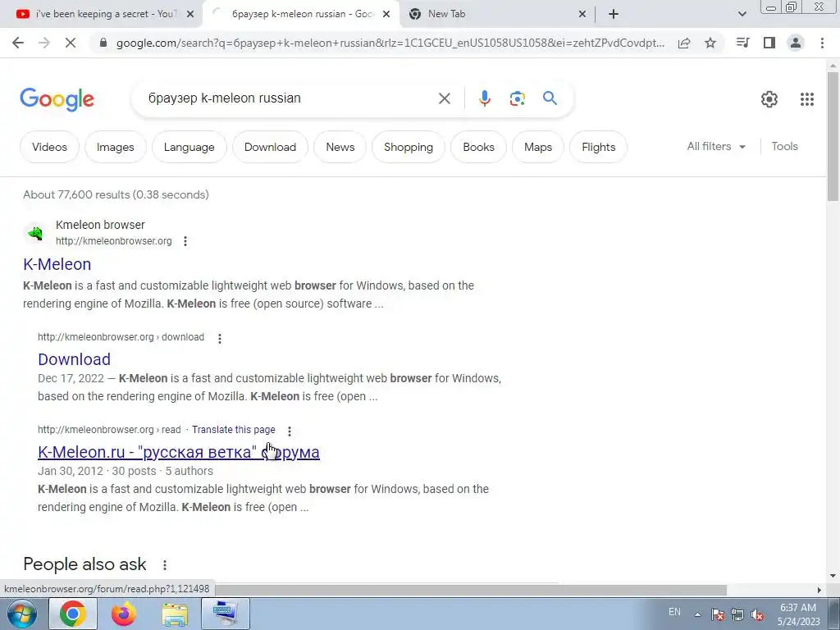Select the Download filter chip
Image resolution: width=840 pixels, height=630 pixels.
point(270,147)
